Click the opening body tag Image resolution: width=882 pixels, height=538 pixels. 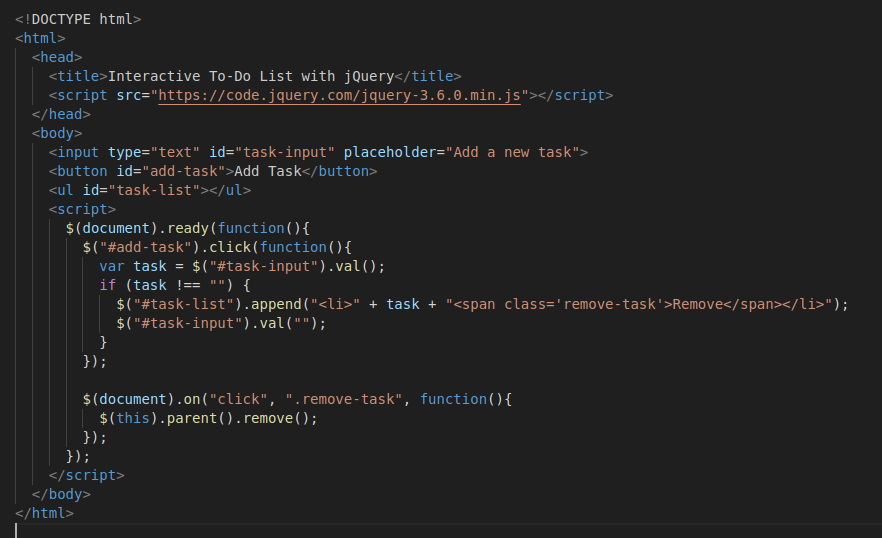tap(57, 133)
